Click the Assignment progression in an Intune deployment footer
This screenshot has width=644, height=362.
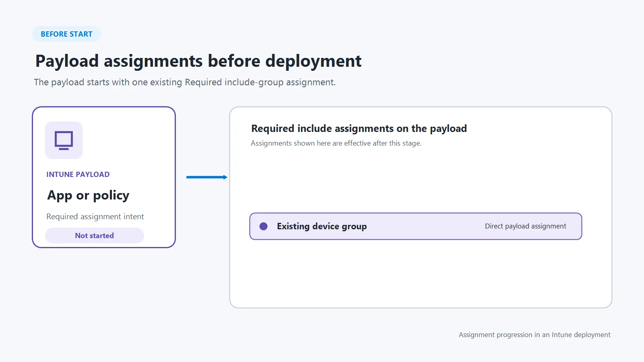535,335
